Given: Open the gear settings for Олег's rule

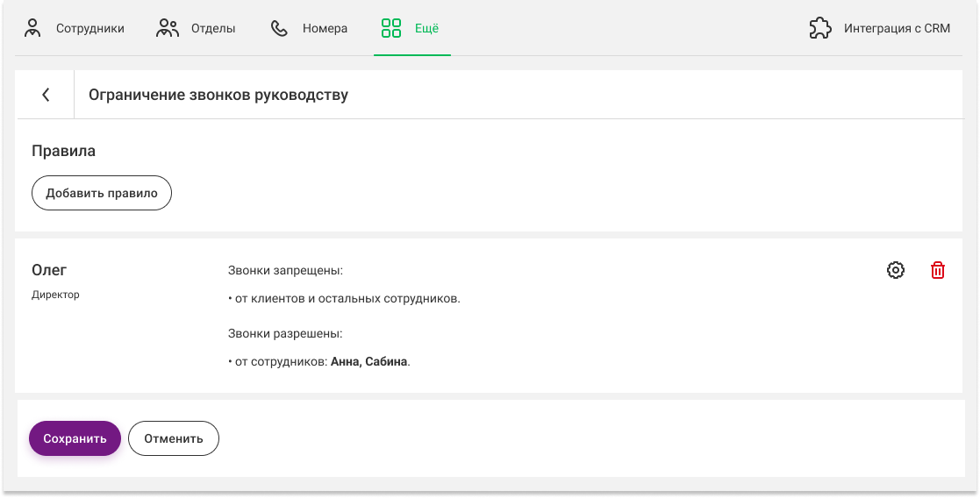Looking at the screenshot, I should click(x=896, y=271).
